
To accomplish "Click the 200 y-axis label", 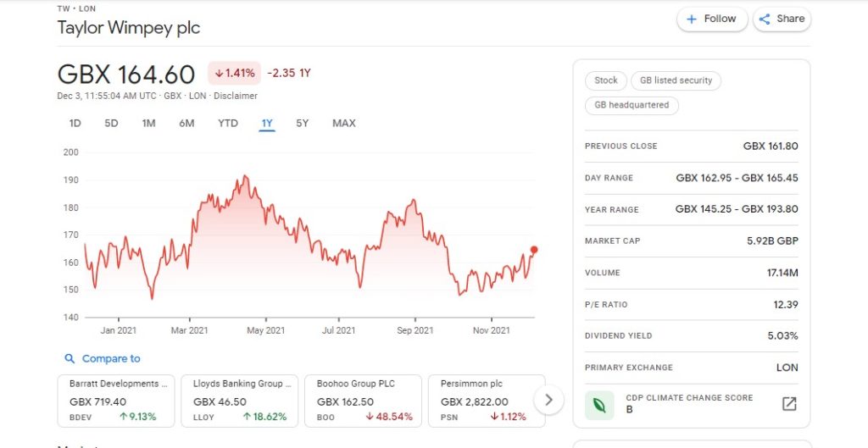I will tap(71, 152).
